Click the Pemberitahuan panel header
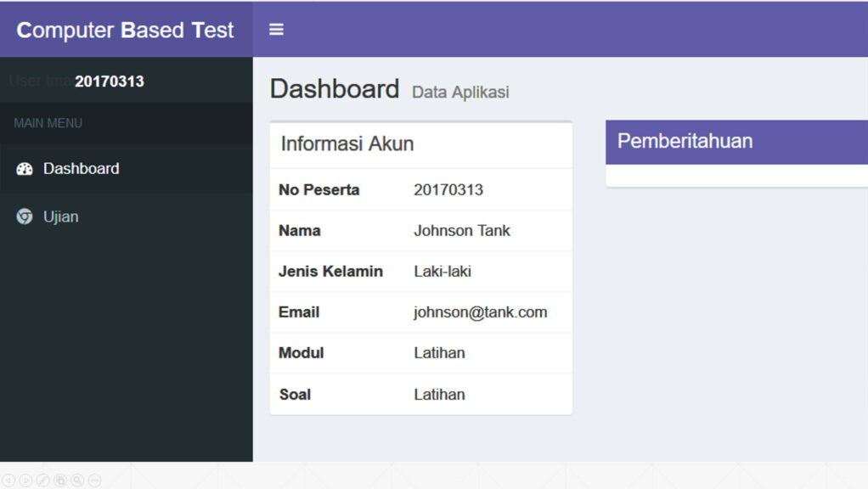This screenshot has width=868, height=489. point(685,142)
